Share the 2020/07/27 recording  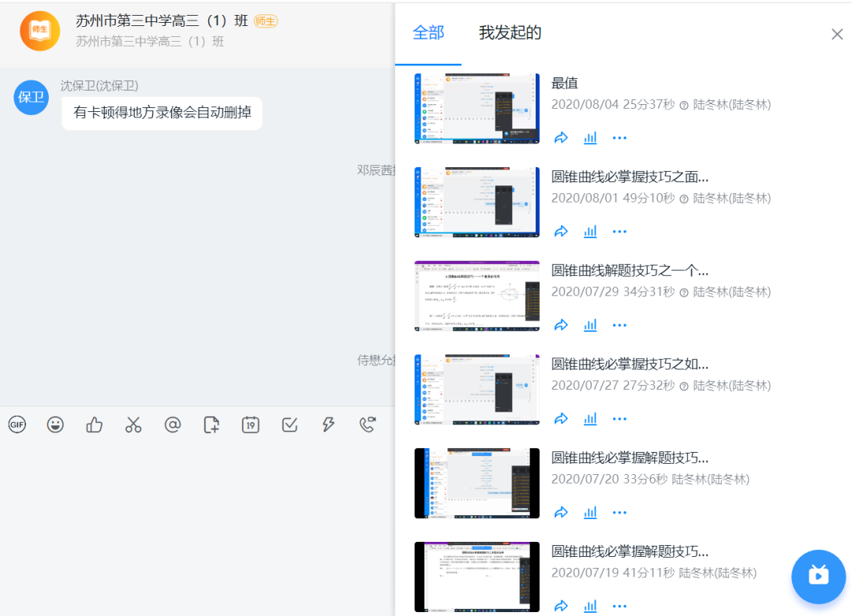[x=561, y=419]
